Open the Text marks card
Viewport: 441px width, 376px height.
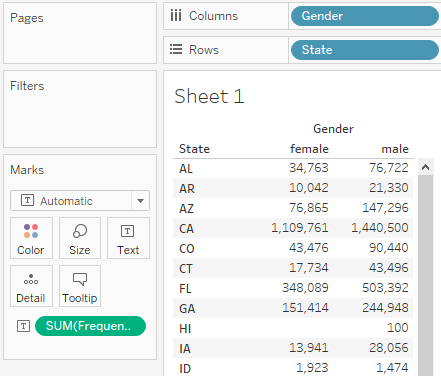128,238
